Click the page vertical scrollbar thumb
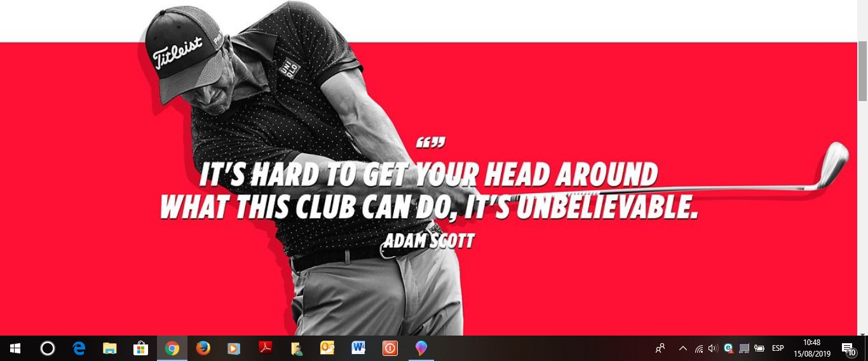Viewport: 868px width, 361px height. point(862,70)
